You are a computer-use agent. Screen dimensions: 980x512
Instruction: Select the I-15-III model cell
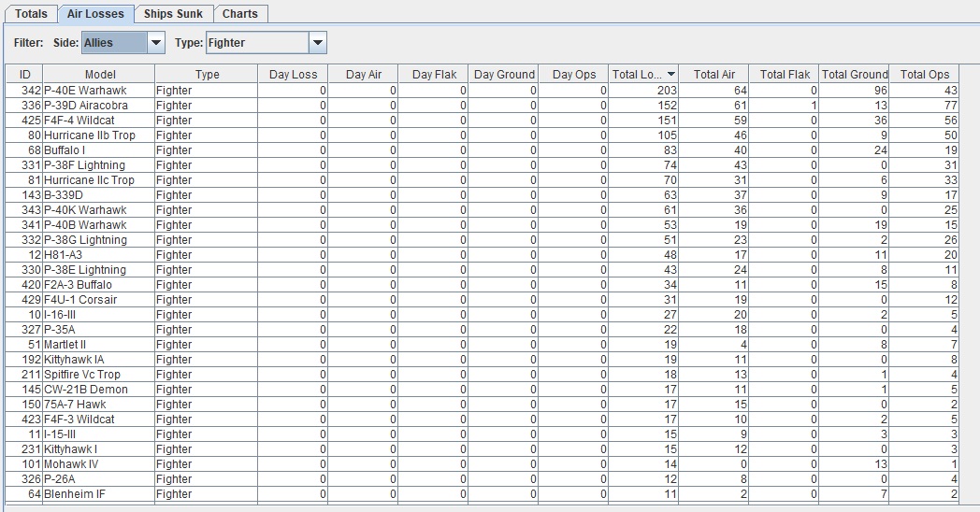pos(99,434)
